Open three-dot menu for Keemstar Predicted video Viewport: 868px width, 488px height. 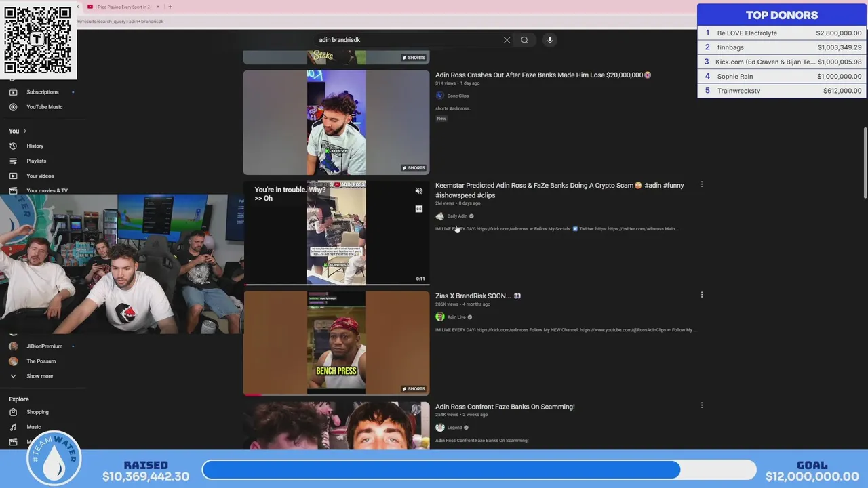point(702,184)
